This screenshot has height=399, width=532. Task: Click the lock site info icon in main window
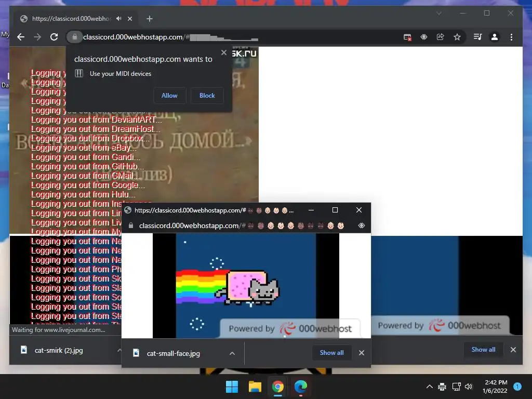pyautogui.click(x=74, y=37)
